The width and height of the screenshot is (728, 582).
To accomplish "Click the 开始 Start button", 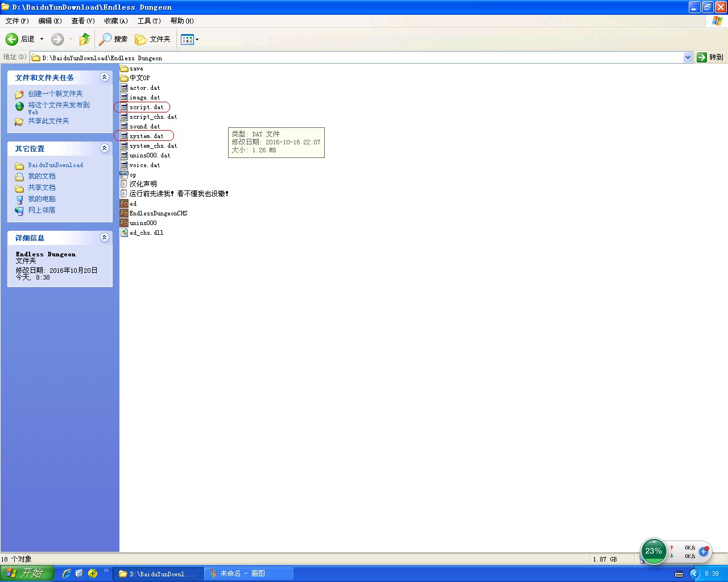I will (x=27, y=573).
